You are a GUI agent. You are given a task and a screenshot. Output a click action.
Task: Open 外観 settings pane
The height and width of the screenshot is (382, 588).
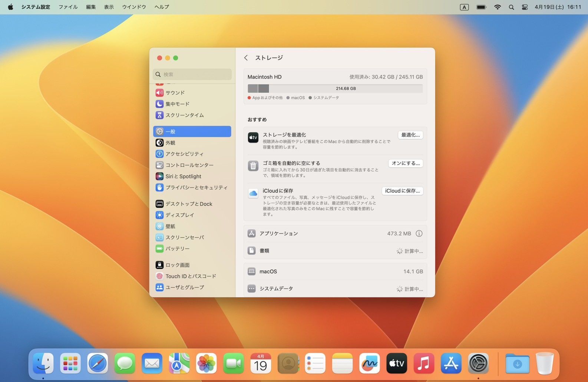[192, 142]
